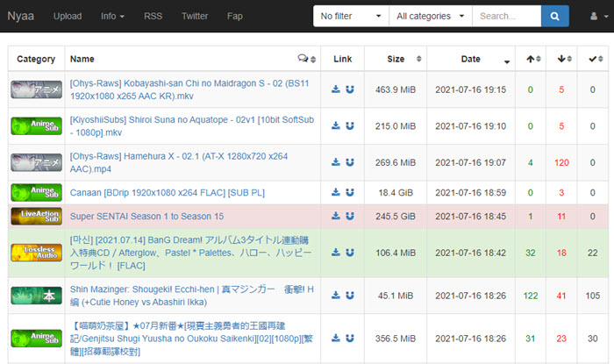The image size is (614, 364).
Task: Click the Lossless Audio category badge
Action: tap(37, 253)
